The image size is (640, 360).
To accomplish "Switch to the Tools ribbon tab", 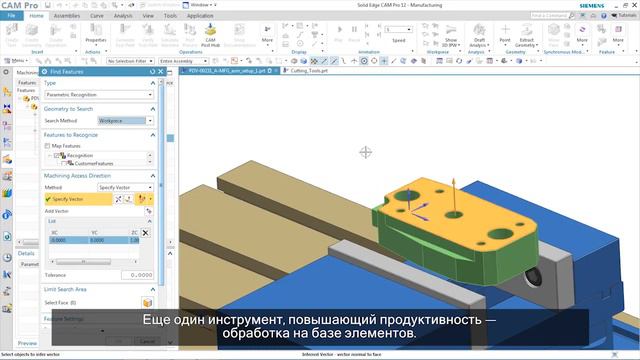I will point(170,16).
